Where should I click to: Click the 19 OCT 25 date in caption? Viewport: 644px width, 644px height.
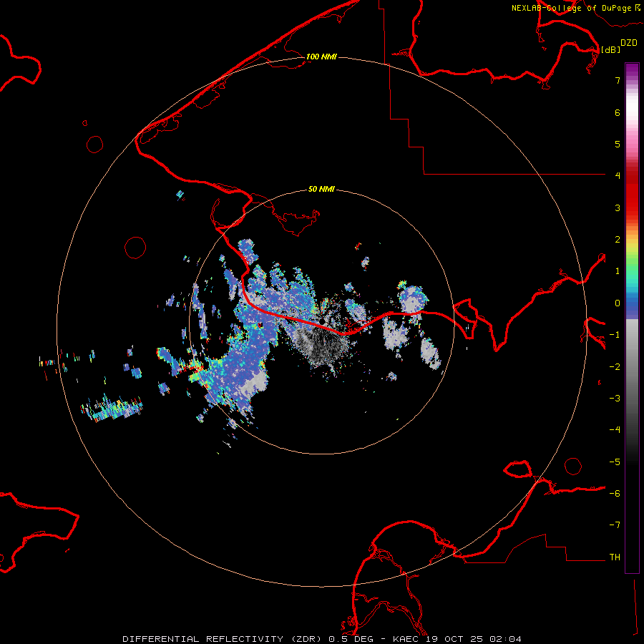click(454, 639)
